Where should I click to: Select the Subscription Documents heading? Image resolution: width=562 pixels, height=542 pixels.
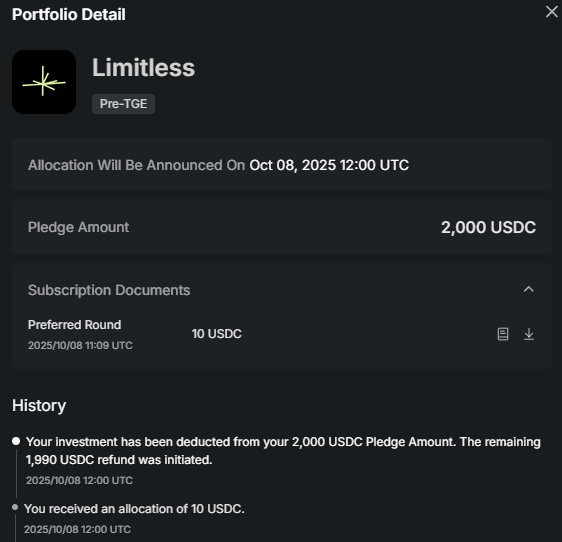click(109, 290)
